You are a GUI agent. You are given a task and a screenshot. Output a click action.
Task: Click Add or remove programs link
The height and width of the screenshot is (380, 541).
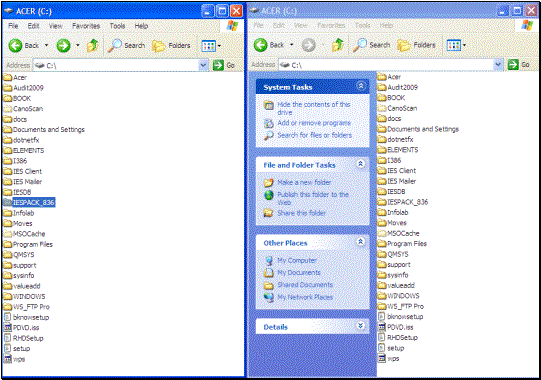314,123
